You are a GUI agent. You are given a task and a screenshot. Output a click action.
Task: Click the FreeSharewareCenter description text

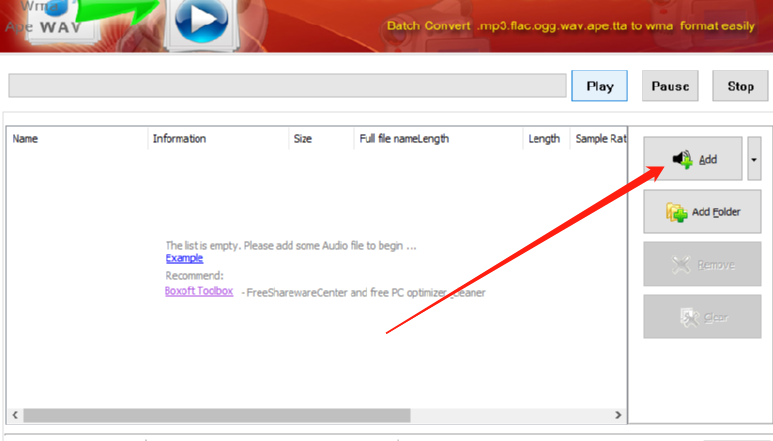click(363, 293)
